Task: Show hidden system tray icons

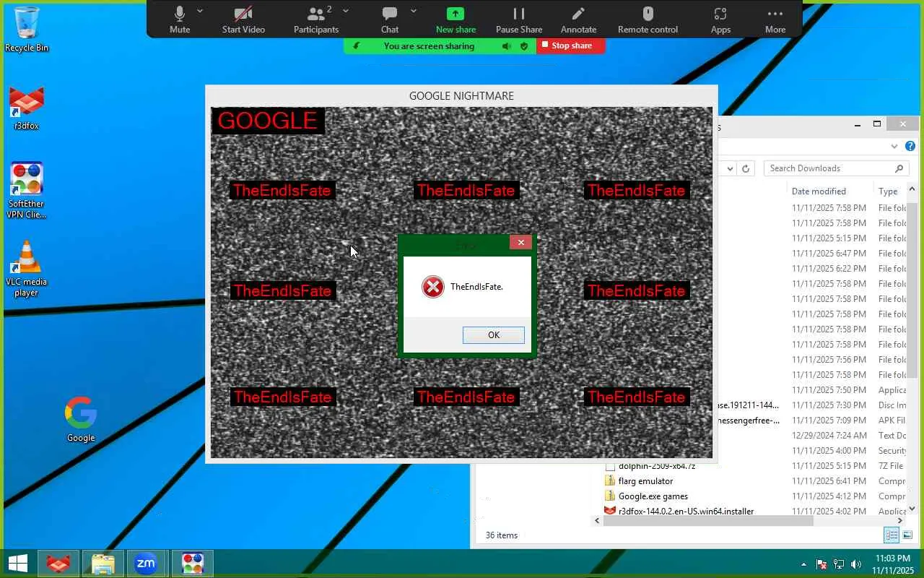Action: (803, 564)
